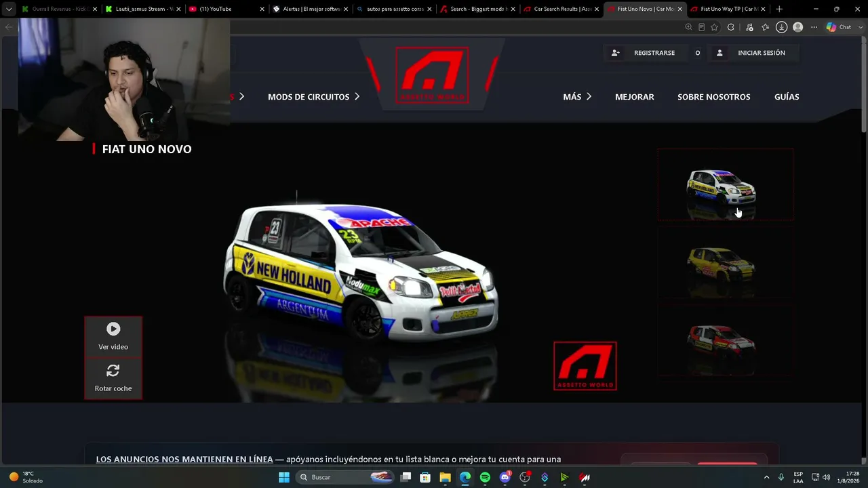Open Microsoft Store from the taskbar
868x488 pixels.
click(x=425, y=477)
